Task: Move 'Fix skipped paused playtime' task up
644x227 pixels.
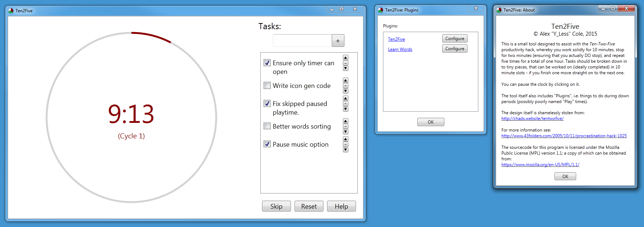Action: point(345,98)
